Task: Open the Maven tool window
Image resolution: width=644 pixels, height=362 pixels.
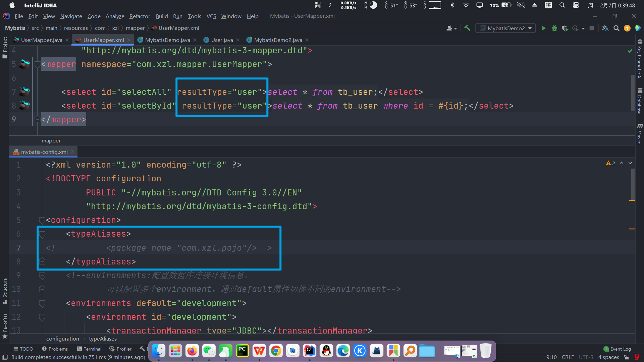Action: 640,133
